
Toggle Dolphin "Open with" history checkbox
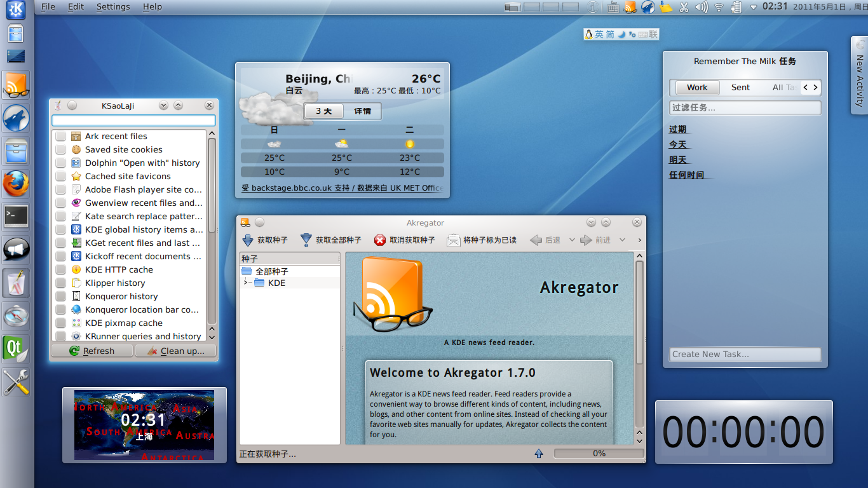tap(60, 163)
